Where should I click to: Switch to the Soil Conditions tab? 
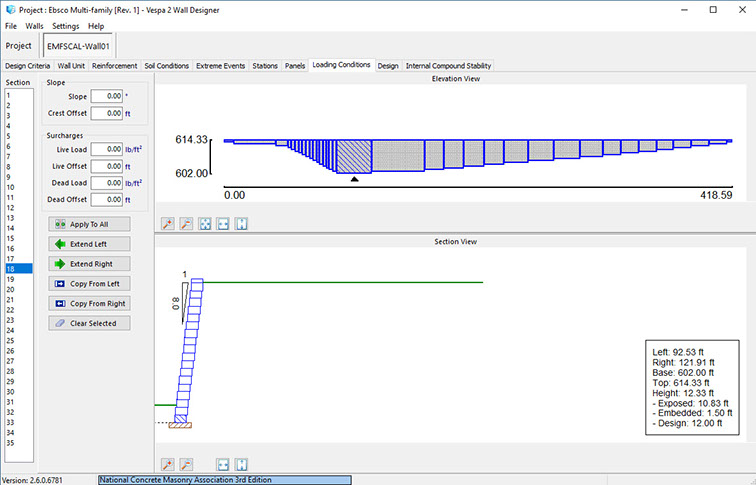[x=166, y=66]
